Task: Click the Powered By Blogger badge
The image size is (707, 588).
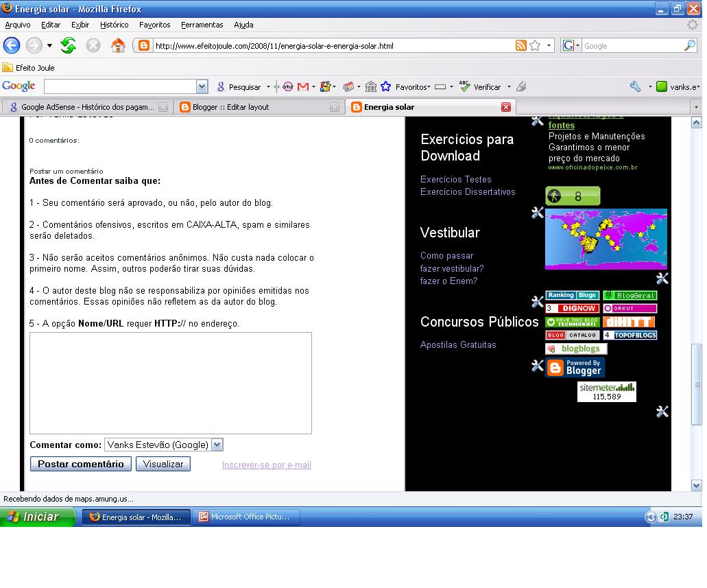Action: (575, 368)
